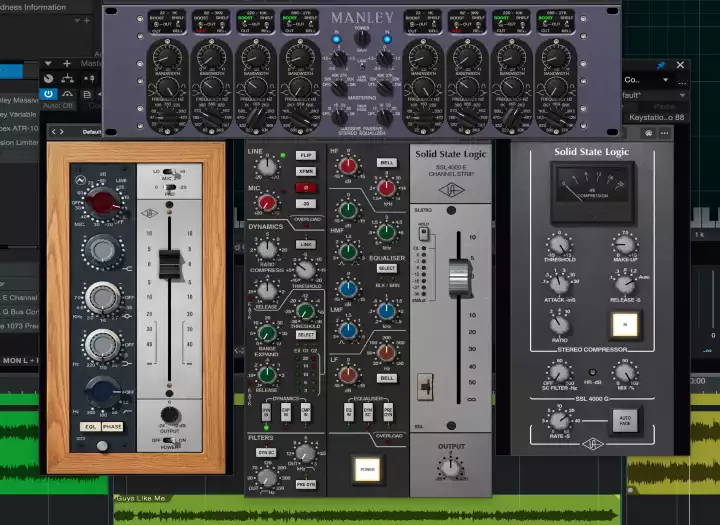Click the Make-Up knob on SSL bus compressor
Viewport: 720px width, 525px height.
[x=625, y=244]
